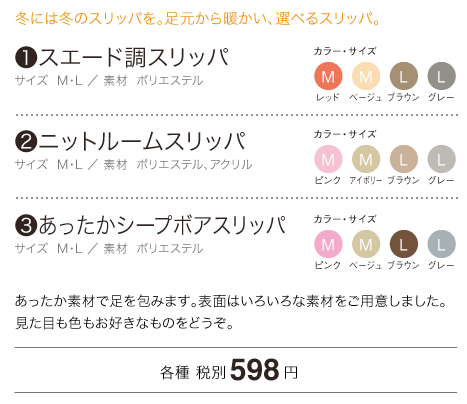Click the あったかシープボアスリッパ product title
The width and height of the screenshot is (467, 404).
click(163, 225)
